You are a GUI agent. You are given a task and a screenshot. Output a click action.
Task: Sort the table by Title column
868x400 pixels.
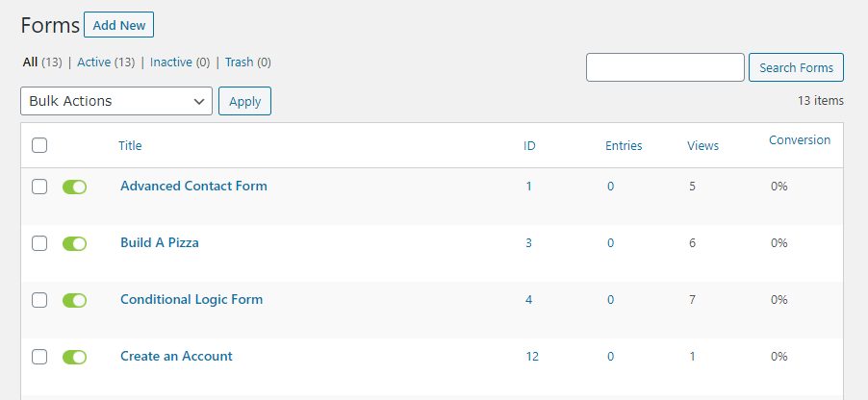coord(130,145)
